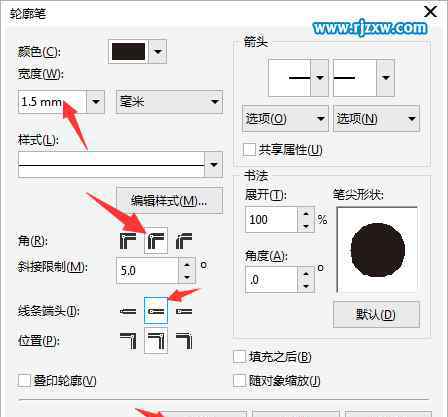
Task: Open the outline width dropdown arrow
Action: click(x=96, y=101)
